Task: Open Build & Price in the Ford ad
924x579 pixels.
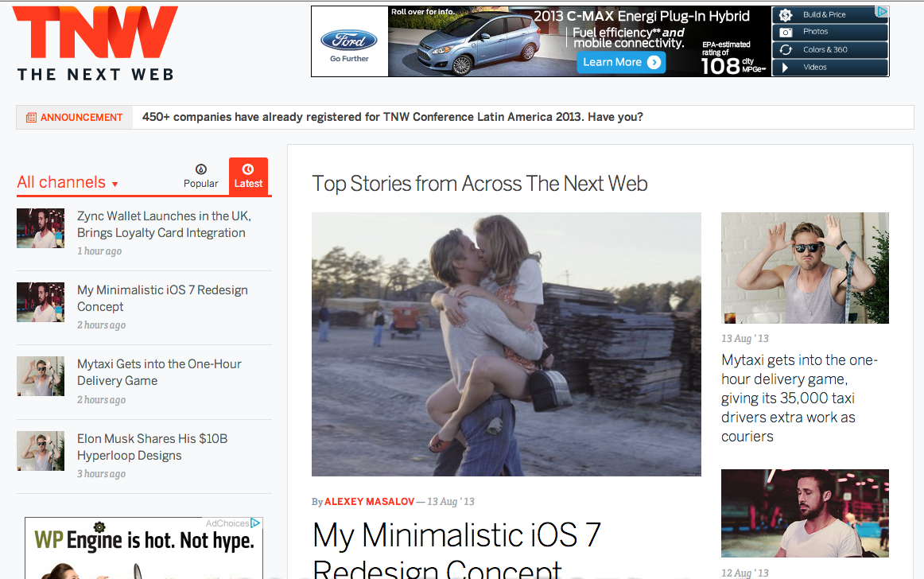Action: pos(829,15)
